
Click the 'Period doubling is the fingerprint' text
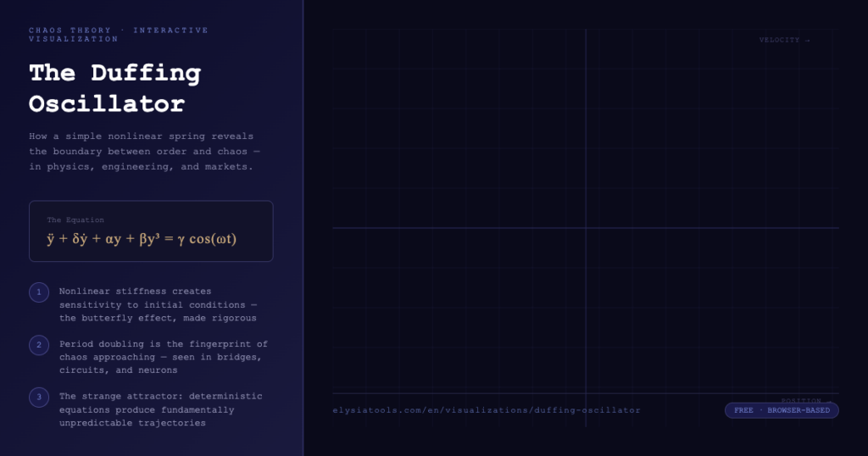pos(164,357)
